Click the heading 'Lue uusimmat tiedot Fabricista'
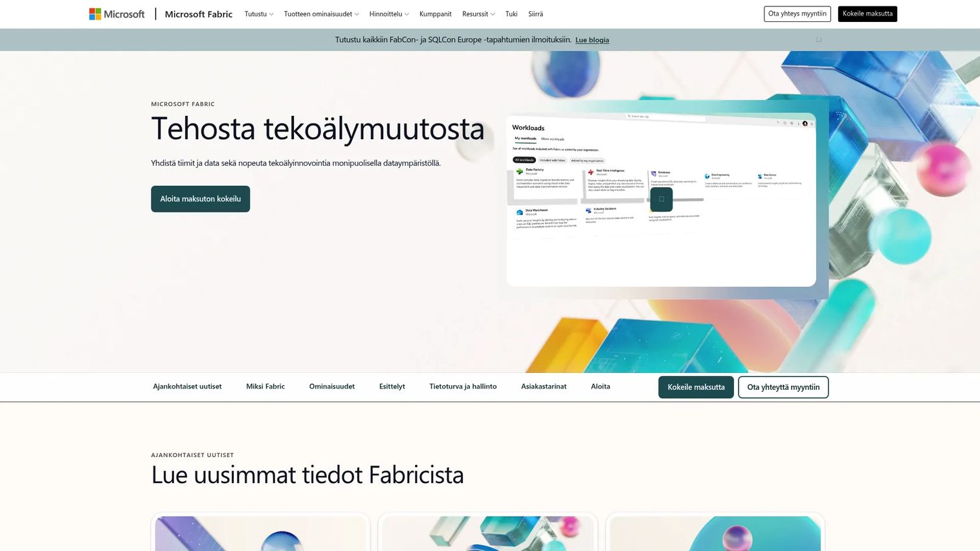 tap(307, 475)
